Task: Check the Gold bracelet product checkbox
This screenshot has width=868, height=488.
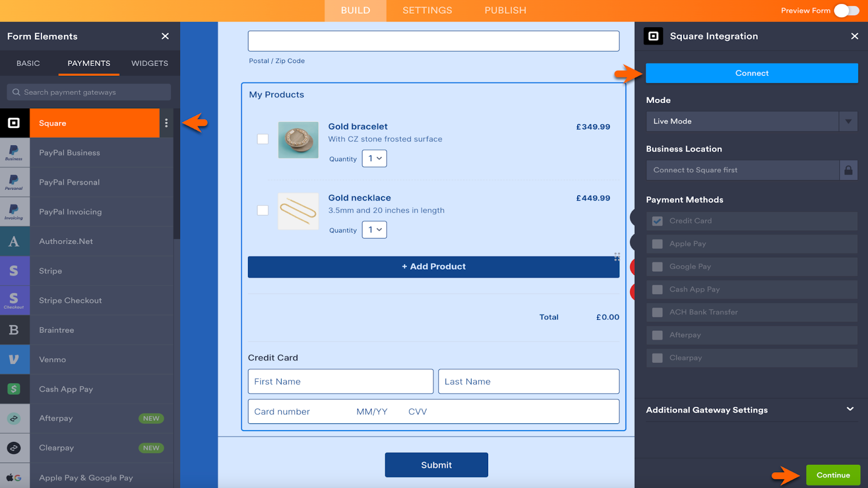Action: click(263, 139)
